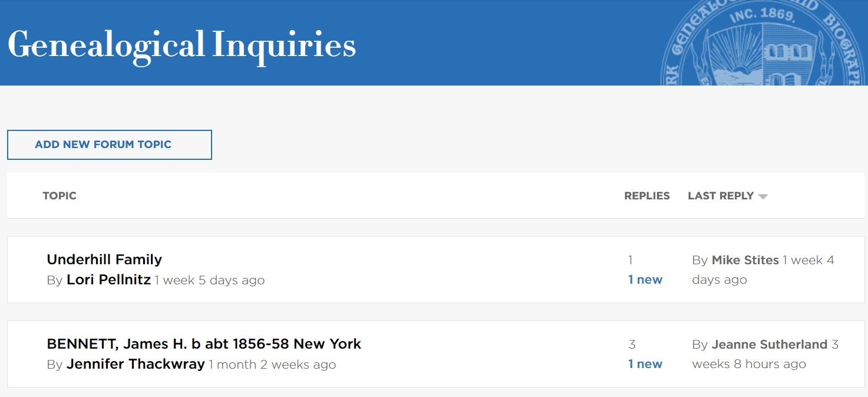Viewport: 868px width, 397px height.
Task: Open the BENNETT, James H. topic
Action: point(204,344)
